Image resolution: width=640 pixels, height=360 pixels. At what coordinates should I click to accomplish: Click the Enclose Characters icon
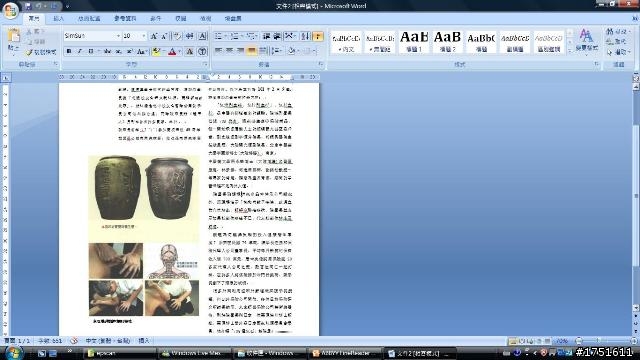pos(202,51)
